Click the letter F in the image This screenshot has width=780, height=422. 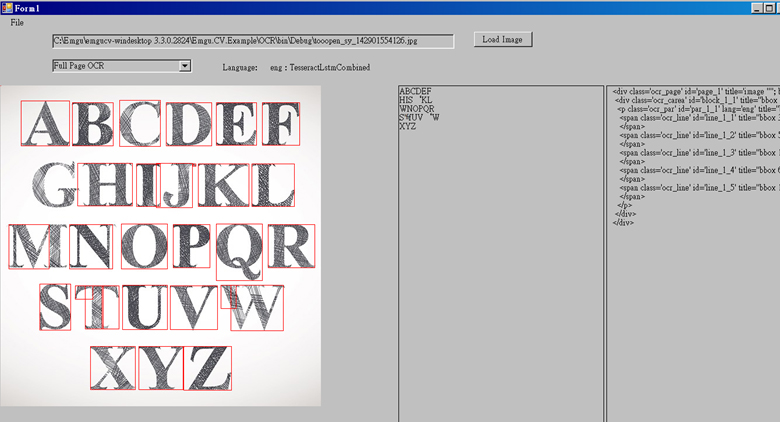[x=280, y=124]
